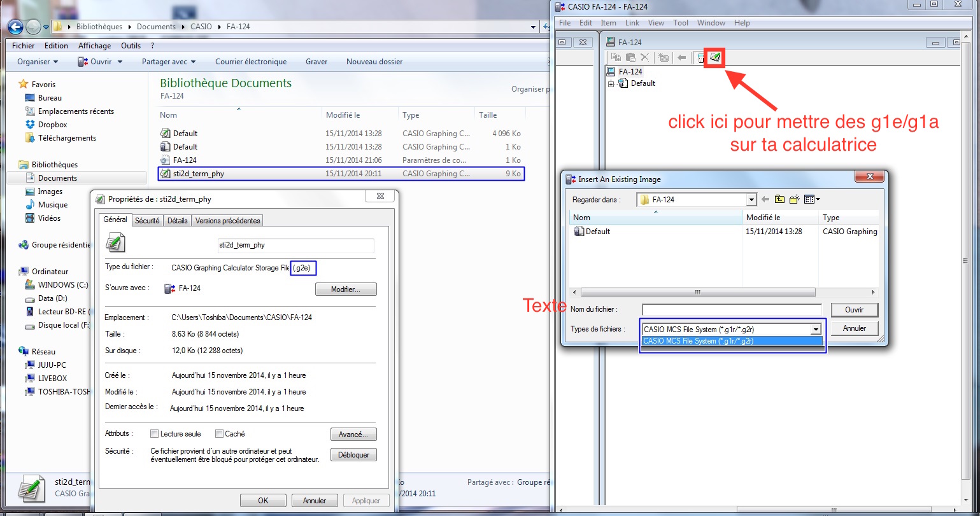Click the Delete X icon in FA-124 toolbar

644,58
